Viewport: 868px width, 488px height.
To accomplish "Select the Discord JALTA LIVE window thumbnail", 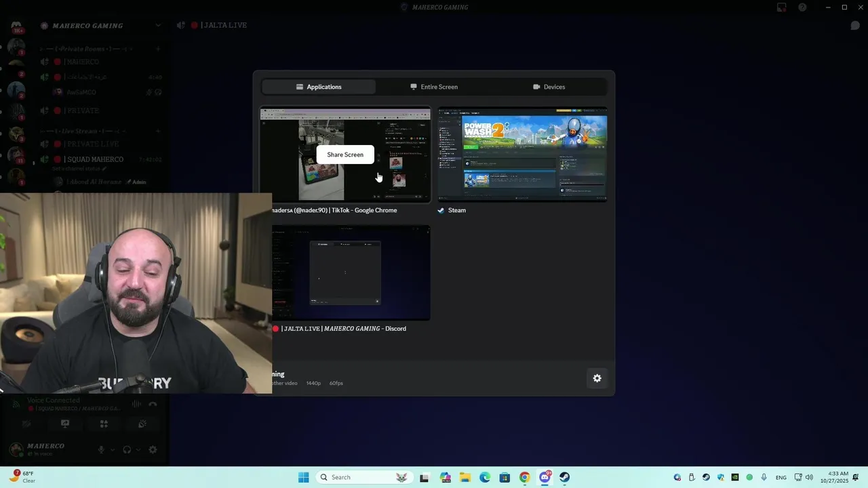I will pos(351,273).
